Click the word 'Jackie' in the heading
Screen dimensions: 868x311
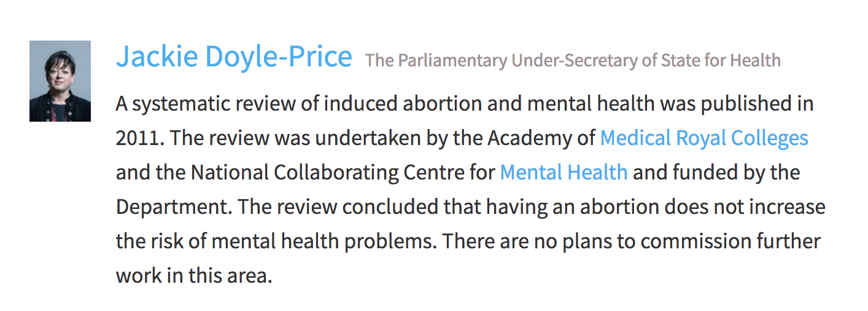(157, 57)
